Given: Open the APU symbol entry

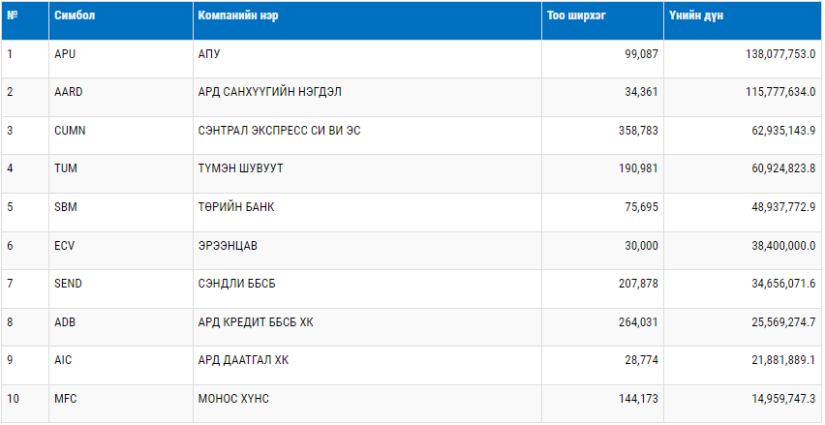Looking at the screenshot, I should click(x=65, y=54).
